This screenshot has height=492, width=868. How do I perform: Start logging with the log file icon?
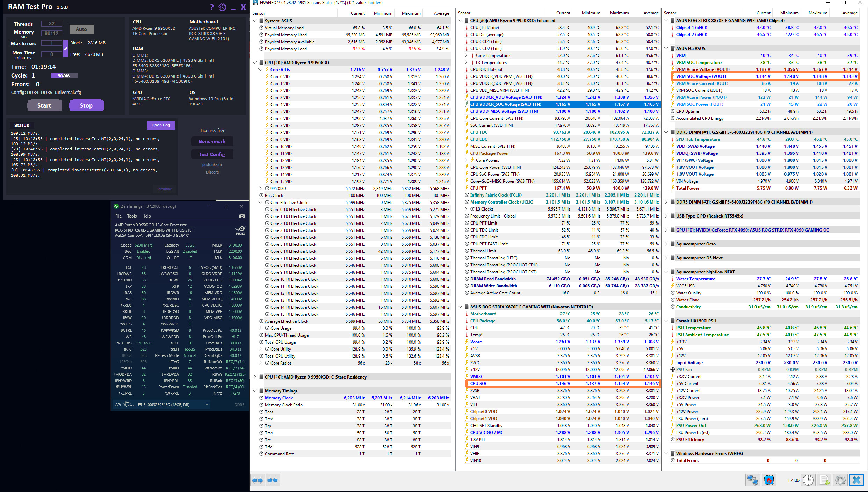[824, 480]
